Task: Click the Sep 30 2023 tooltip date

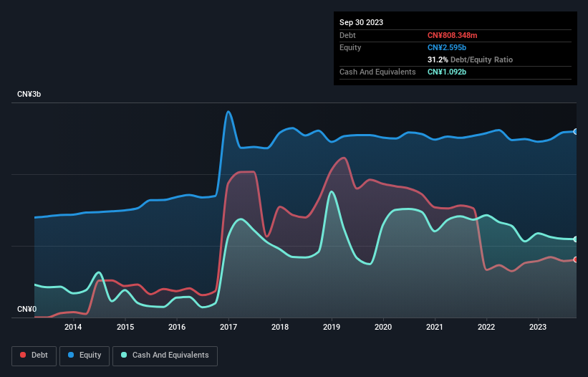Action: pos(361,22)
